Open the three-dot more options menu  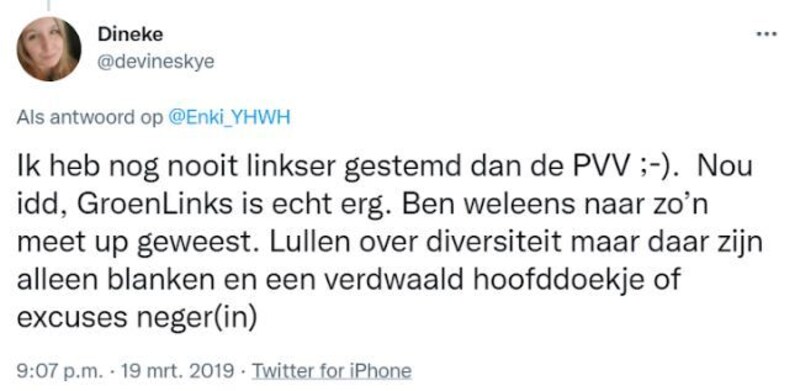tap(767, 35)
